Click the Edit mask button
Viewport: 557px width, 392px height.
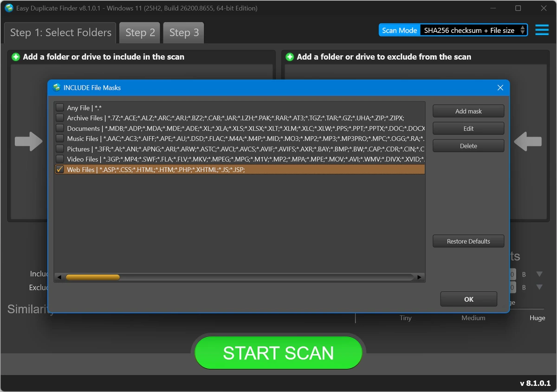click(x=468, y=129)
